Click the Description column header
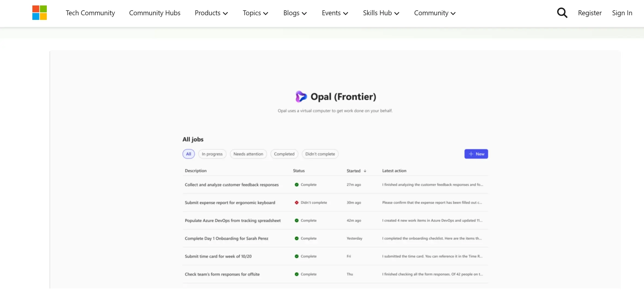Image resolution: width=644 pixels, height=304 pixels. (196, 171)
